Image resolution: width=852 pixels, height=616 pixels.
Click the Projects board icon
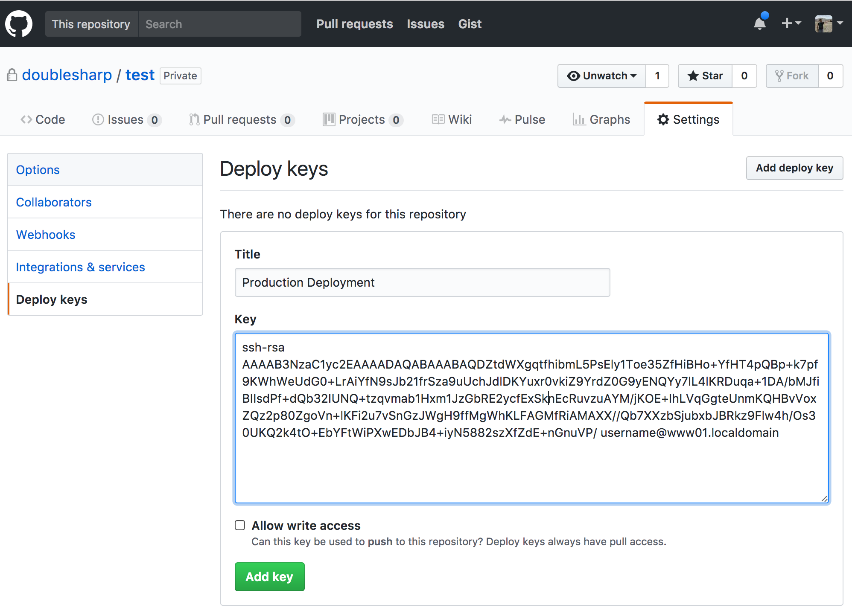329,119
